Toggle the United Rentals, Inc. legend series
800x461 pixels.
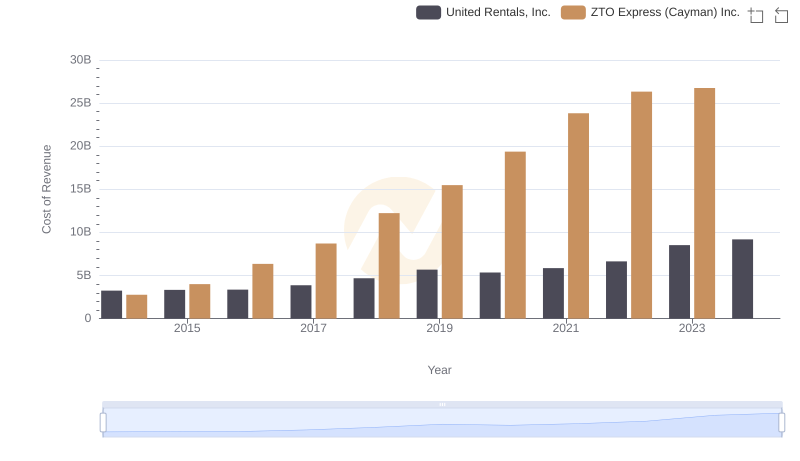(483, 12)
